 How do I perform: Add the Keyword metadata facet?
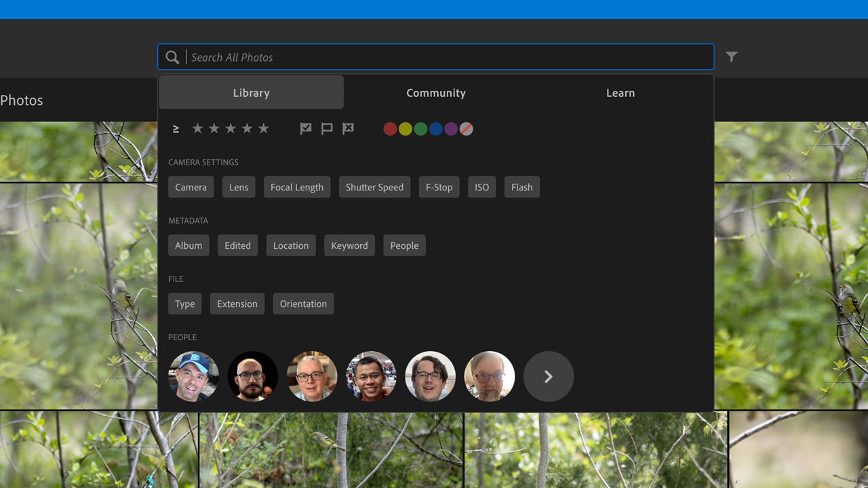pos(350,245)
